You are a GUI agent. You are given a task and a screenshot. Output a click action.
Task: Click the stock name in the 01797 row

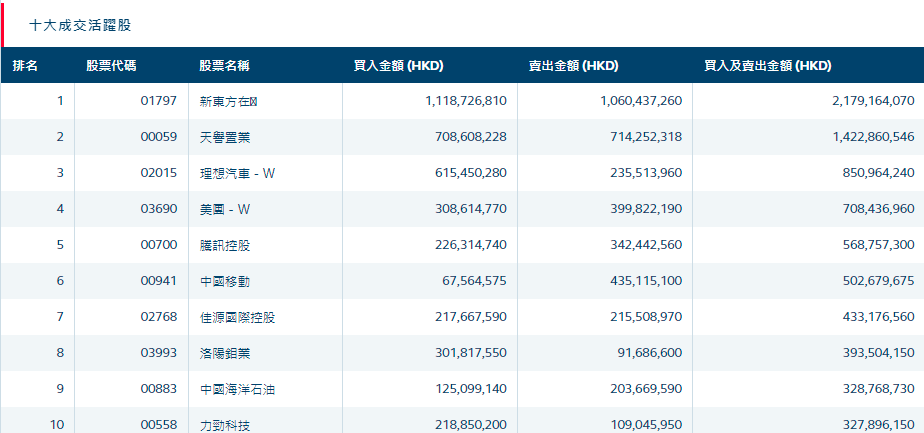(x=229, y=101)
